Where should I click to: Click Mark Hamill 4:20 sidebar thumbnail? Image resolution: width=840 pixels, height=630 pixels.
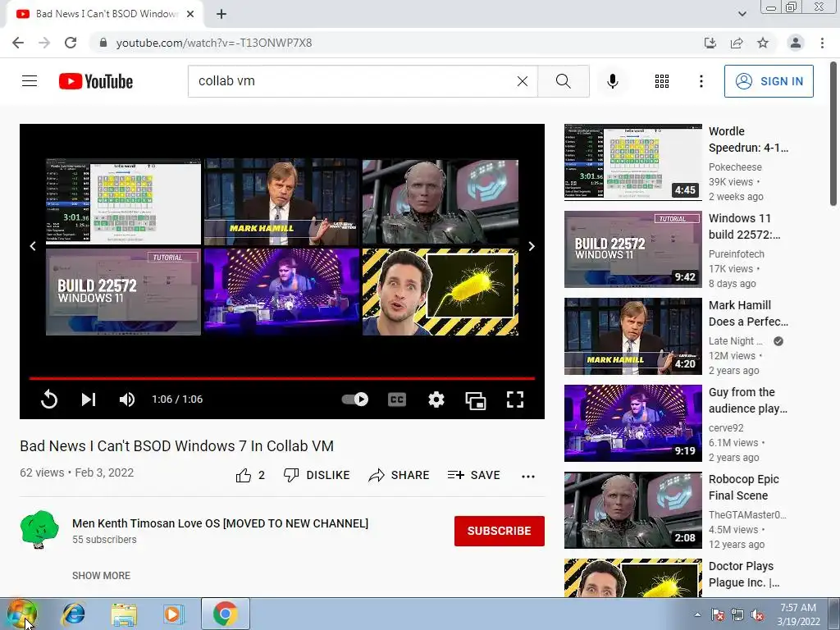click(633, 336)
